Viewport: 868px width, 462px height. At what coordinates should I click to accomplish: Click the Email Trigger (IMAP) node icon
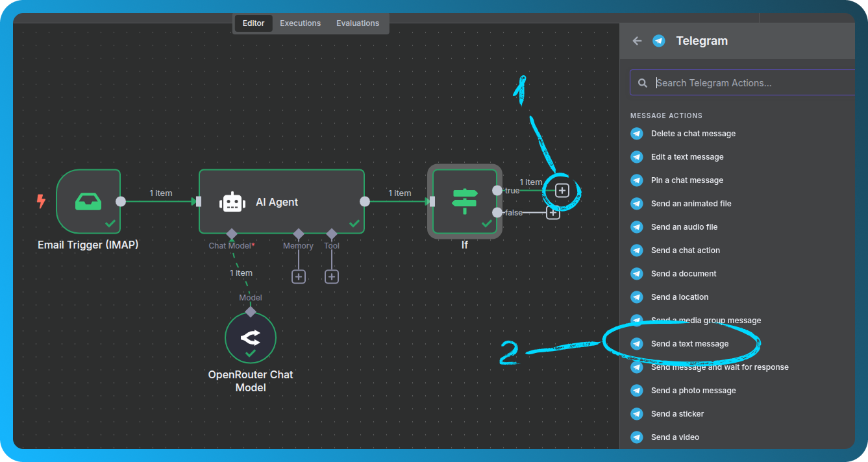click(x=88, y=202)
